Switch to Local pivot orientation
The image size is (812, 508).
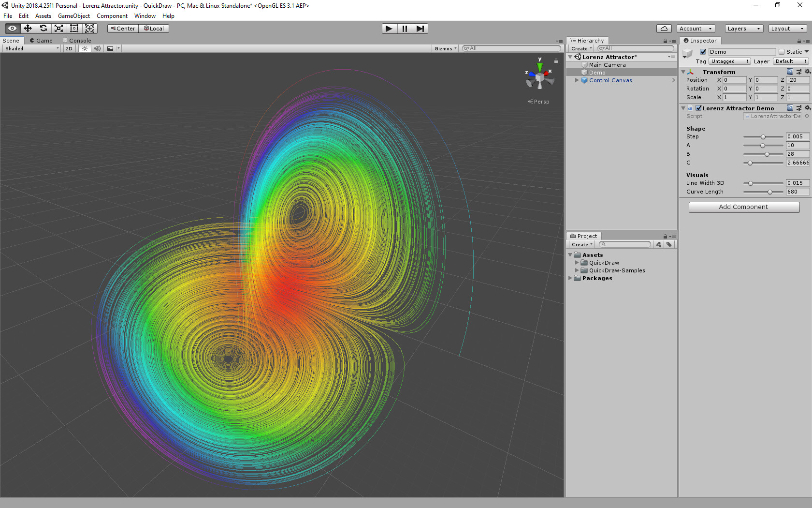click(x=154, y=28)
